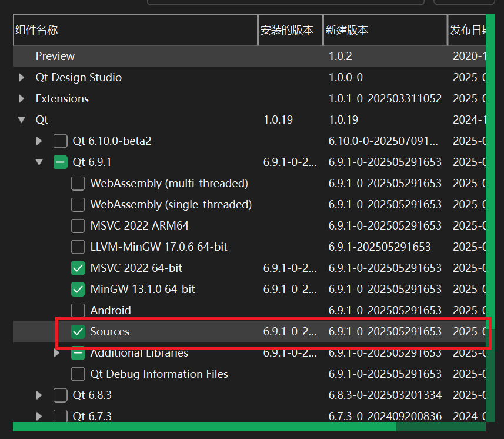504x439 pixels.
Task: Click version 1.0.0-0 of Qt Design Studio
Action: pos(346,78)
